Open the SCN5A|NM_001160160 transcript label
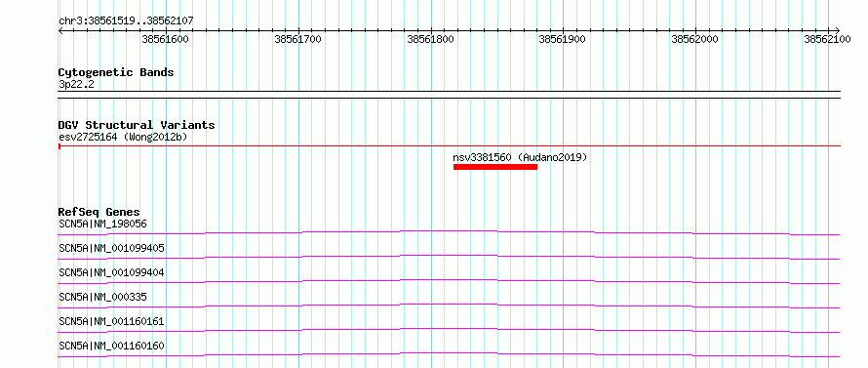 (111, 346)
